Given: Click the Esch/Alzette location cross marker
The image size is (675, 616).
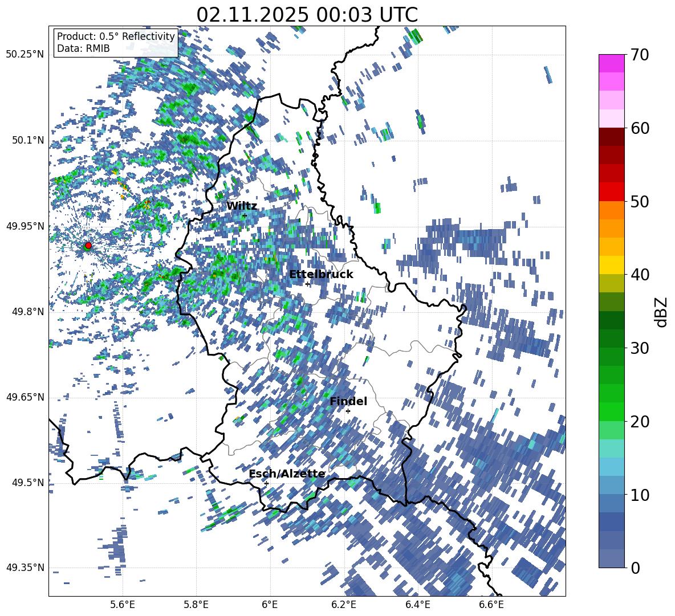Looking at the screenshot, I should point(266,483).
